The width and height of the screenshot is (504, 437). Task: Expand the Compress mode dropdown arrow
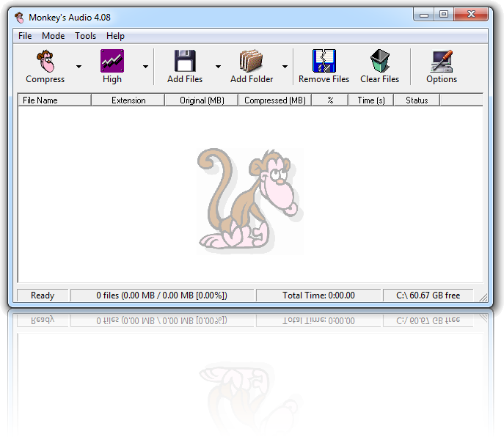78,66
